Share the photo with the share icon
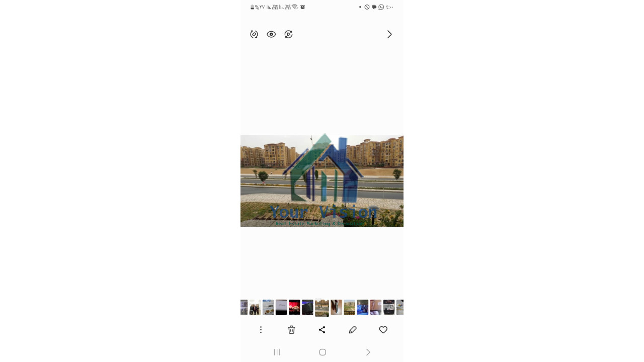This screenshot has width=644, height=362. coord(322,330)
